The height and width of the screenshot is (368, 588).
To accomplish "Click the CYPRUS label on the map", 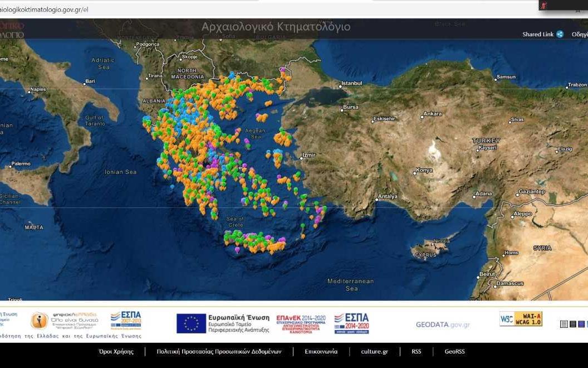I will 425,255.
